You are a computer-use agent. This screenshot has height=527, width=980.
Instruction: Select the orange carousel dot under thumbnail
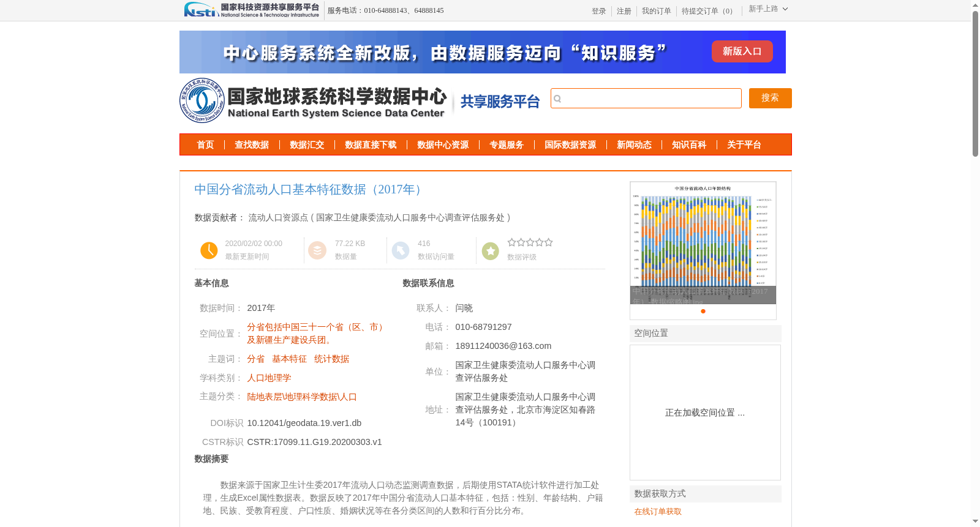(x=703, y=311)
